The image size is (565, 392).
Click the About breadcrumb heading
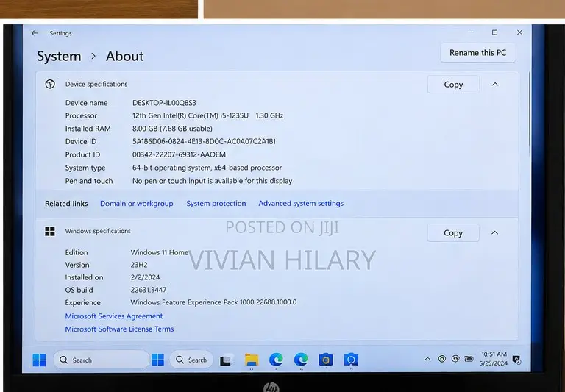pos(124,56)
